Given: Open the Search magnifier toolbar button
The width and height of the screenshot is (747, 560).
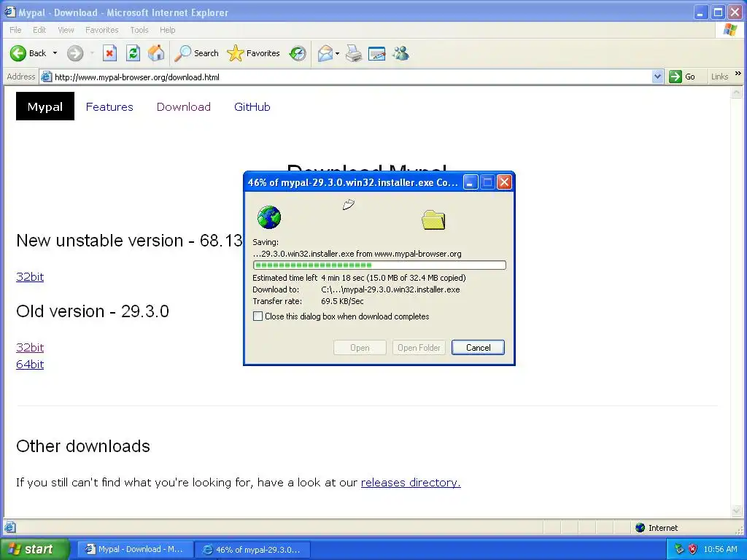Looking at the screenshot, I should tap(196, 53).
